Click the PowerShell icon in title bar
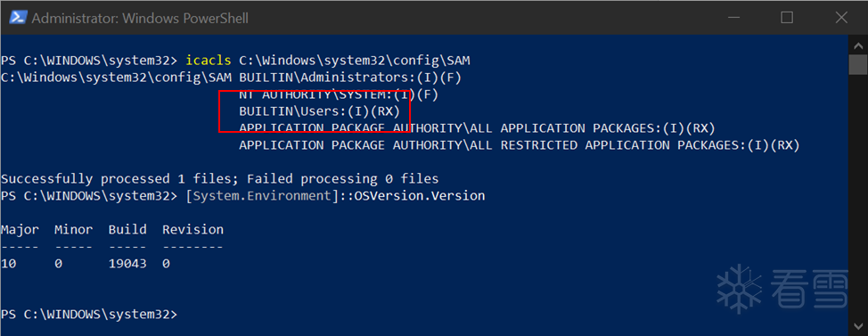 point(18,18)
